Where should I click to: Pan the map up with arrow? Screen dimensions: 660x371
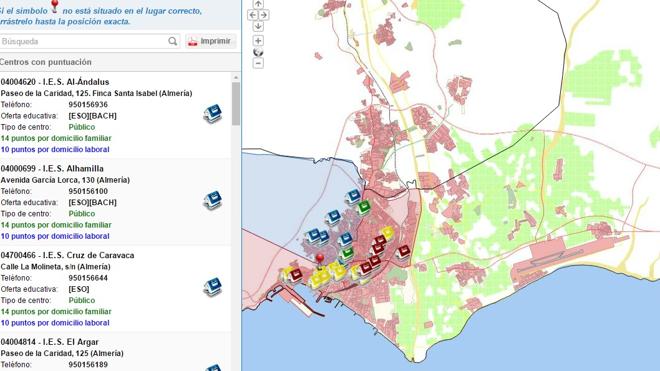[x=258, y=4]
